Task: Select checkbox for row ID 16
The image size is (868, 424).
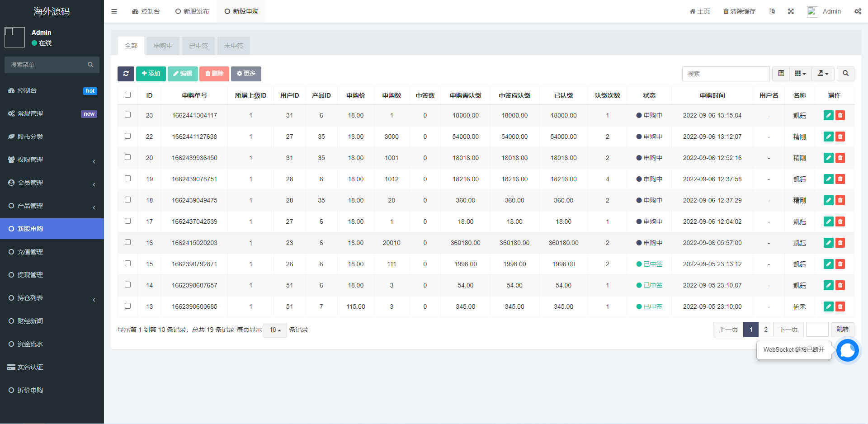Action: [x=127, y=242]
